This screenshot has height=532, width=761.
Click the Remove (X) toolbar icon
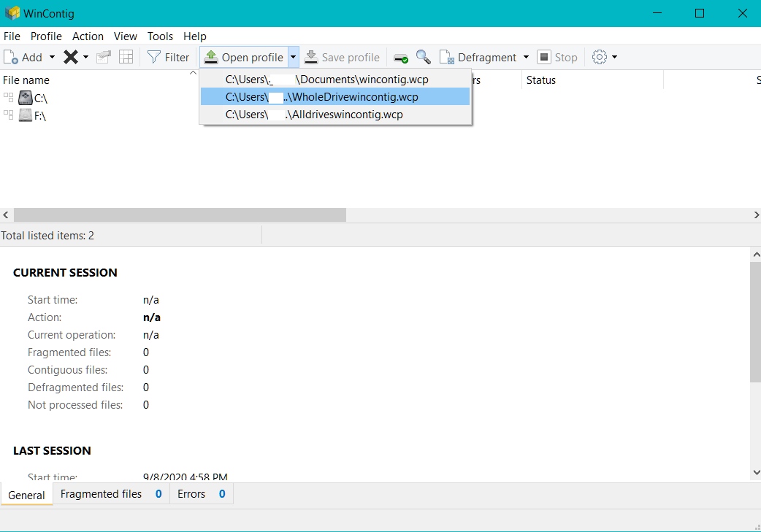click(70, 57)
